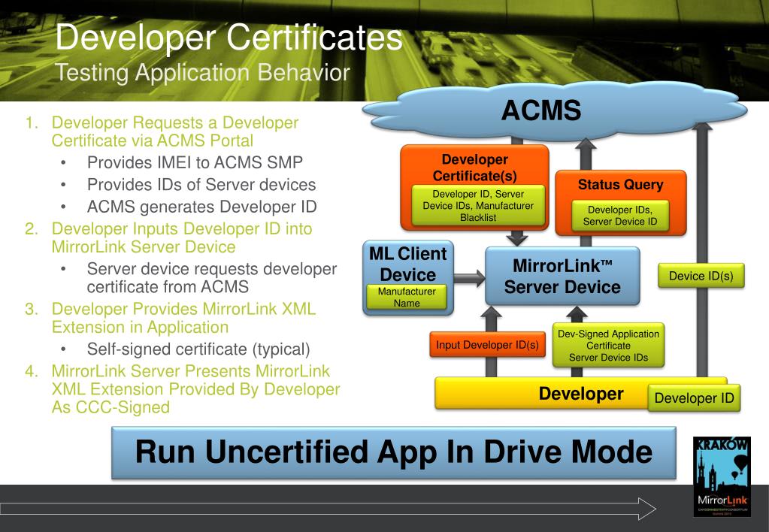Click the Run Uncertified App In Drive Mode banner
769x532 pixels.
(x=393, y=452)
